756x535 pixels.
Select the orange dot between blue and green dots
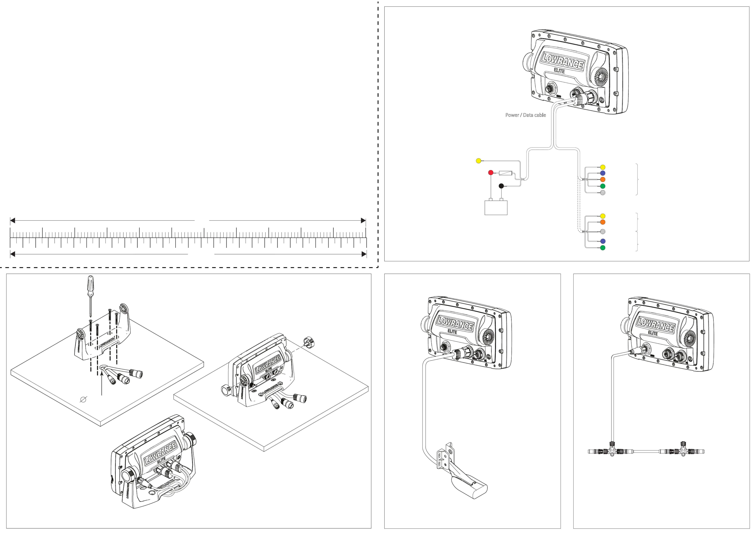pos(603,180)
